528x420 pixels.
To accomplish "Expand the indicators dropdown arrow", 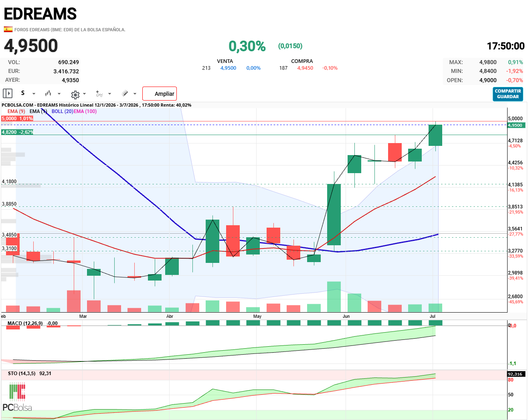I will pos(109,94).
